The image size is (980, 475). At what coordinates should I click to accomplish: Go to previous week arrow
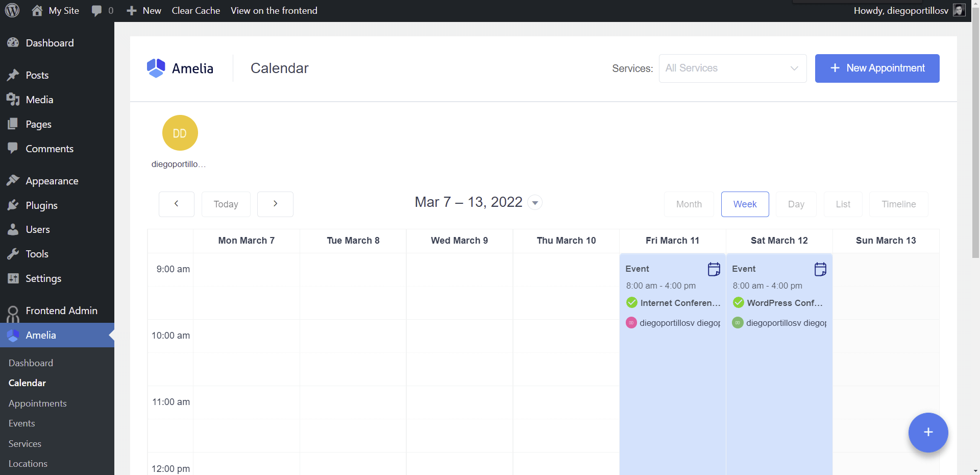point(176,204)
